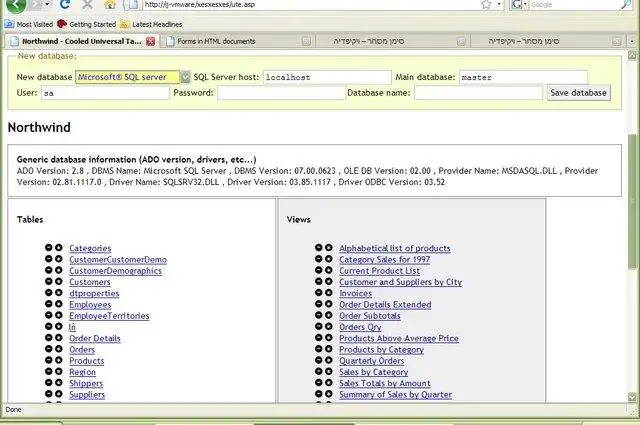Focus the Main database input field
The image size is (640, 425).
523,77
